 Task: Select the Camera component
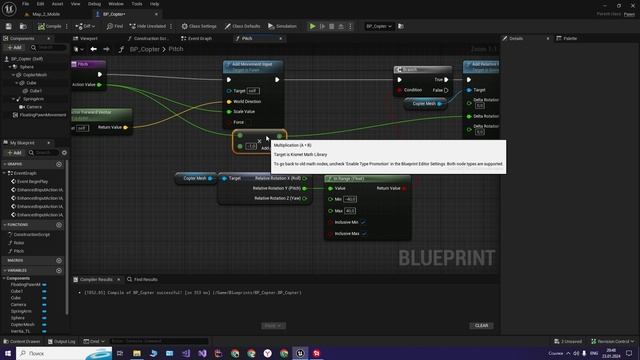34,107
